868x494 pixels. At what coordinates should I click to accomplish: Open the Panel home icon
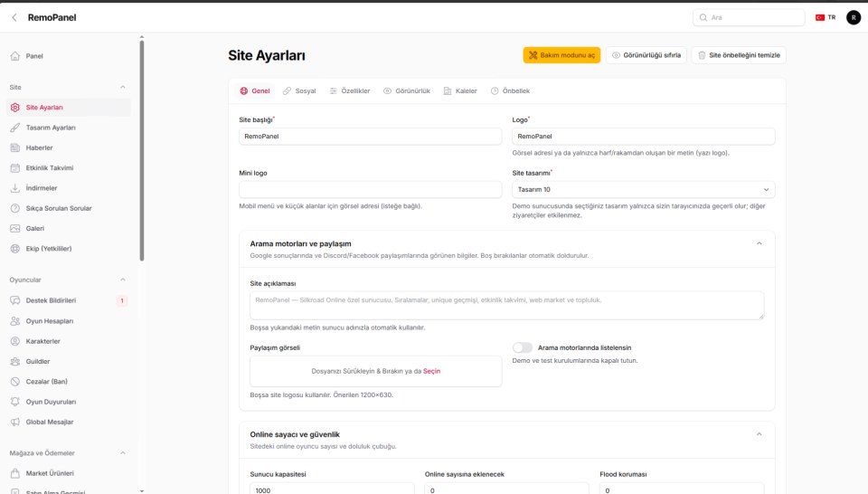click(x=15, y=56)
